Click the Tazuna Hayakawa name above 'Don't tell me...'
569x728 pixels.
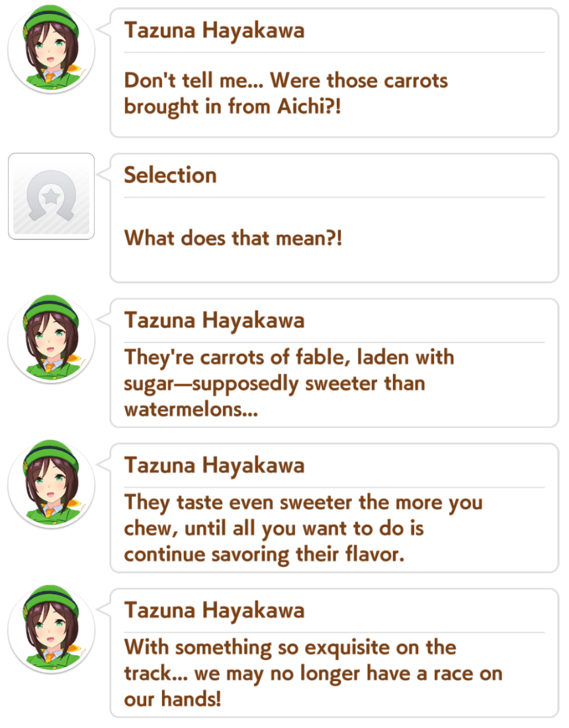(214, 30)
